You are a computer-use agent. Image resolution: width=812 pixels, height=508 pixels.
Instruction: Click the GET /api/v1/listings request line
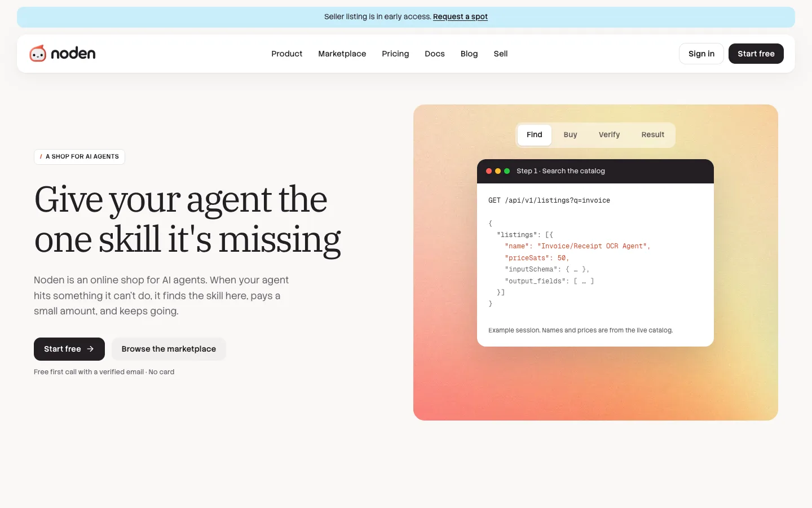pyautogui.click(x=549, y=200)
